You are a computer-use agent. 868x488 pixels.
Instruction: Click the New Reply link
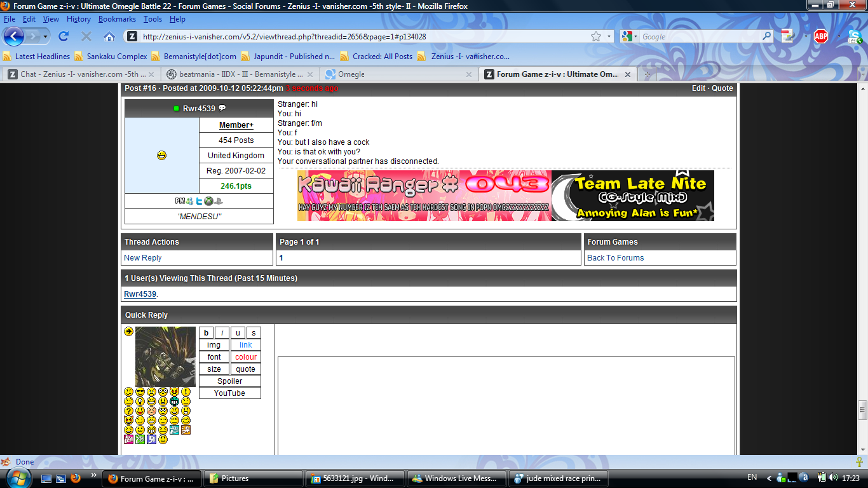coord(143,258)
